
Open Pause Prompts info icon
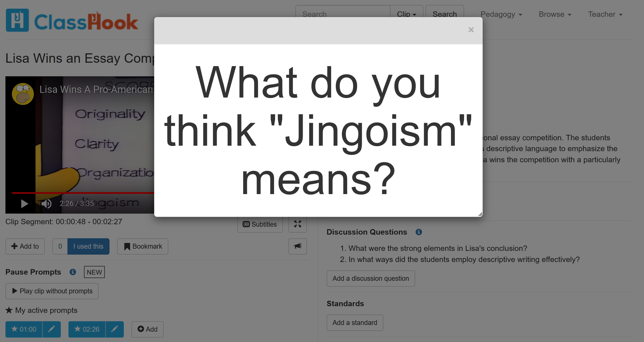pyautogui.click(x=73, y=272)
